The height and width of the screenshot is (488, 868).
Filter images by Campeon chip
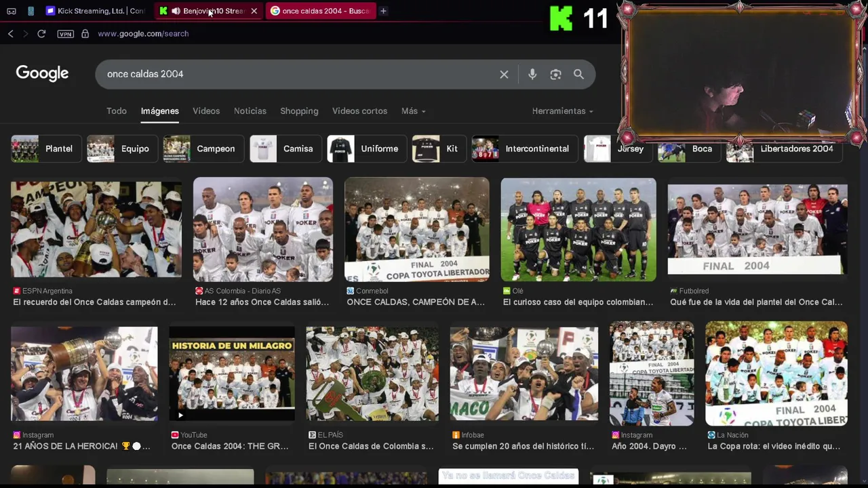point(203,149)
